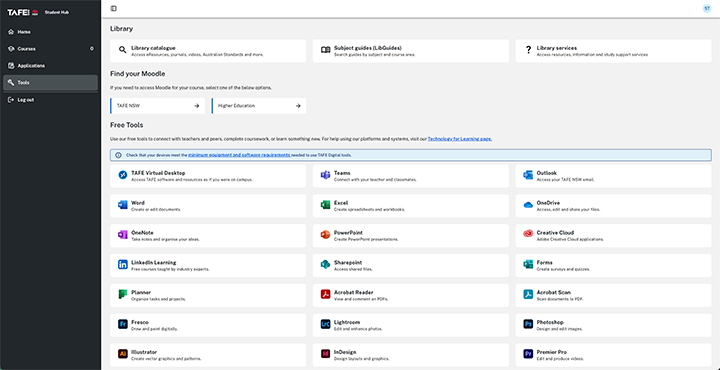720x370 pixels.
Task: Open the OneDrive cloud icon
Action: point(528,205)
